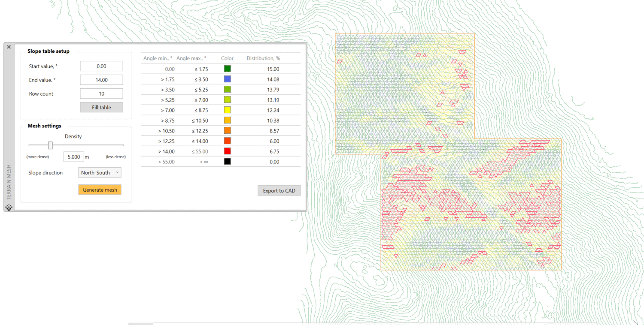
Task: Click the Fill table button
Action: (101, 107)
